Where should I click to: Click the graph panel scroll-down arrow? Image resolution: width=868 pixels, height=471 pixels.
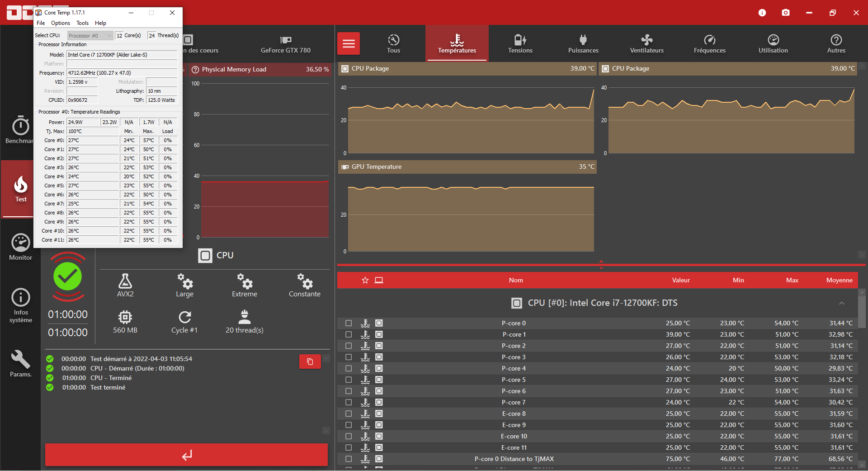862,254
